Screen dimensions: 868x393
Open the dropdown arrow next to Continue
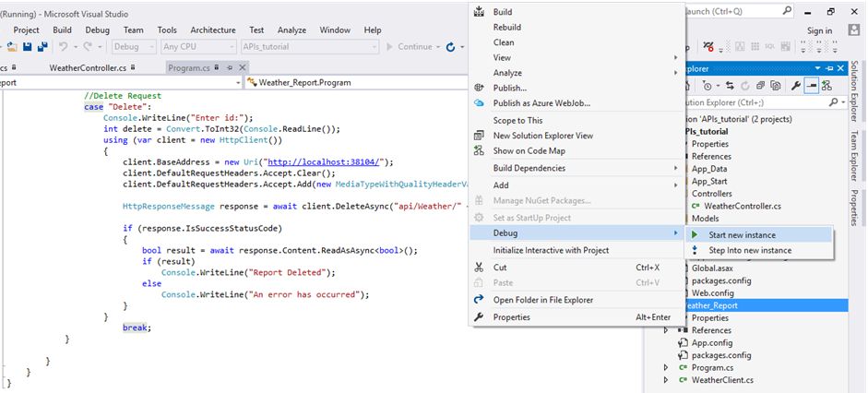pos(438,47)
